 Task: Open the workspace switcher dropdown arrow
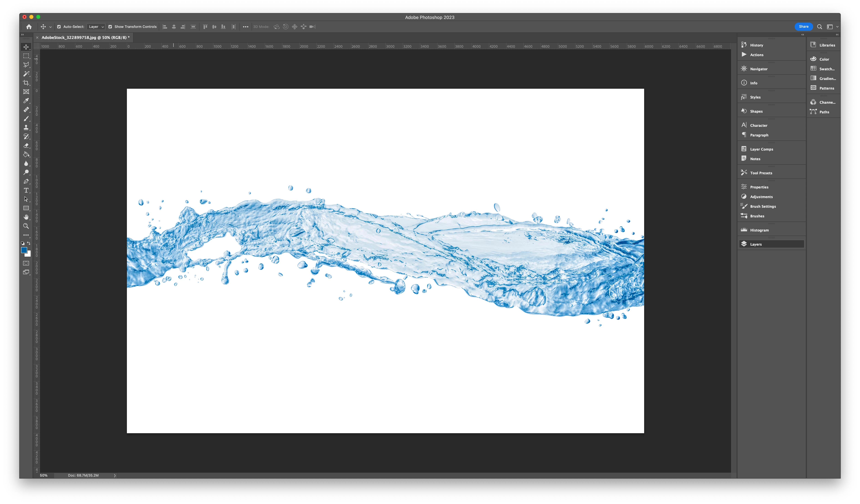(837, 27)
